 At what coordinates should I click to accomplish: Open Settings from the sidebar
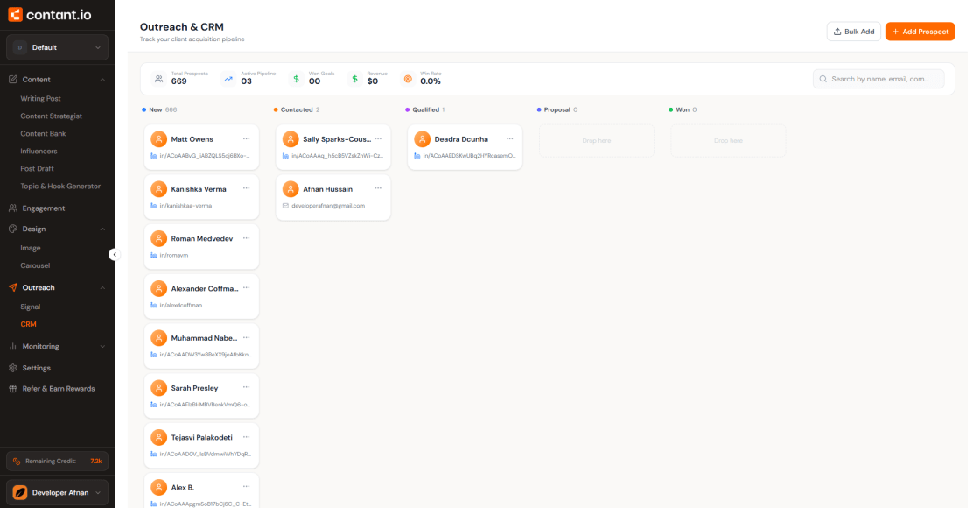tap(36, 368)
